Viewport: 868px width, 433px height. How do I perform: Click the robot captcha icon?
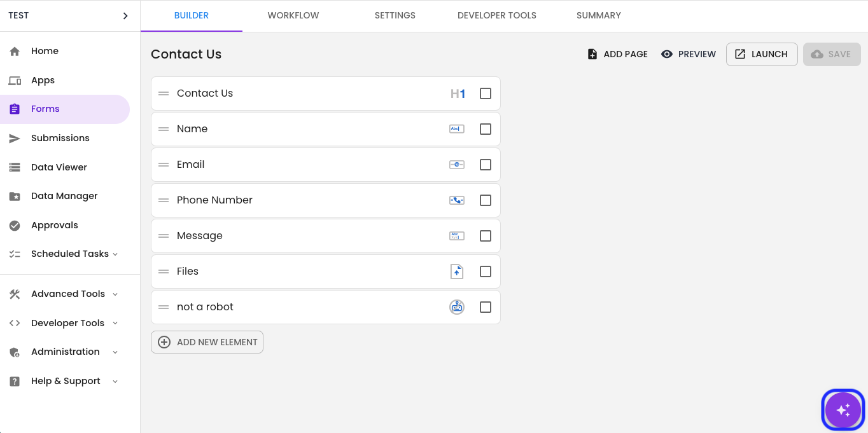(457, 307)
